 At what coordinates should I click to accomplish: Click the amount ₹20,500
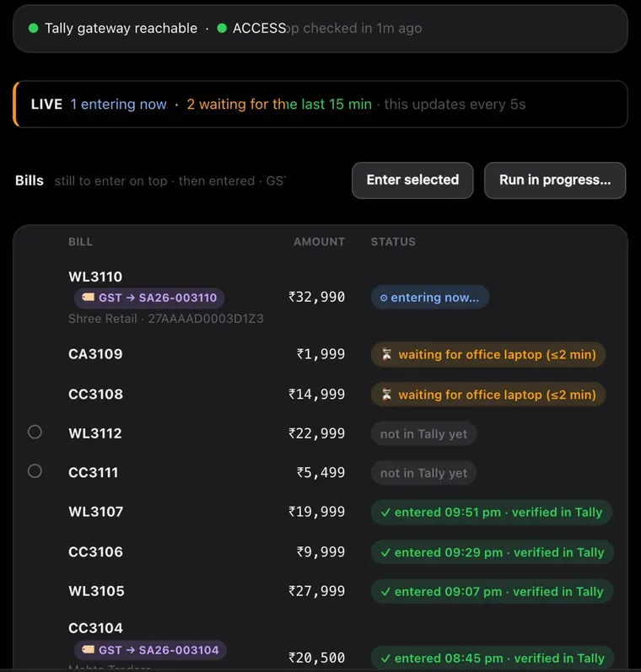[316, 658]
